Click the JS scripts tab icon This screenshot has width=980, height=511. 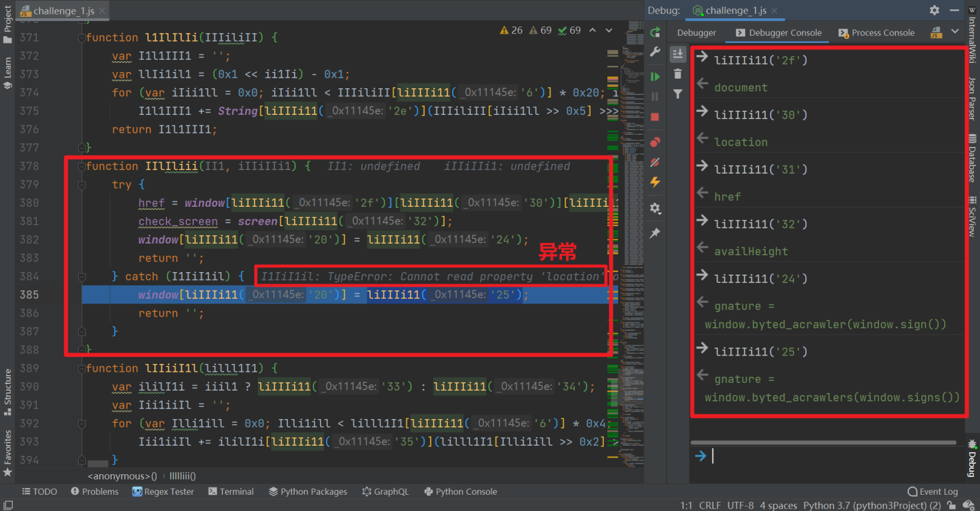pos(936,33)
